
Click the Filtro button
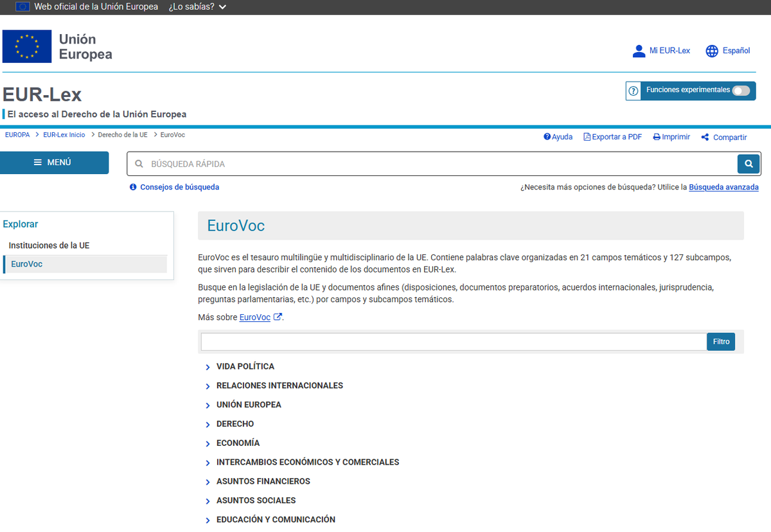tap(721, 342)
